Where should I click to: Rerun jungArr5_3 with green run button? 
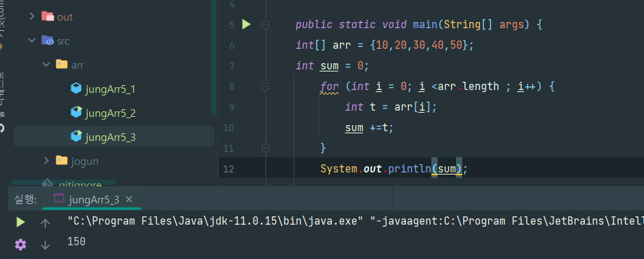click(x=20, y=223)
